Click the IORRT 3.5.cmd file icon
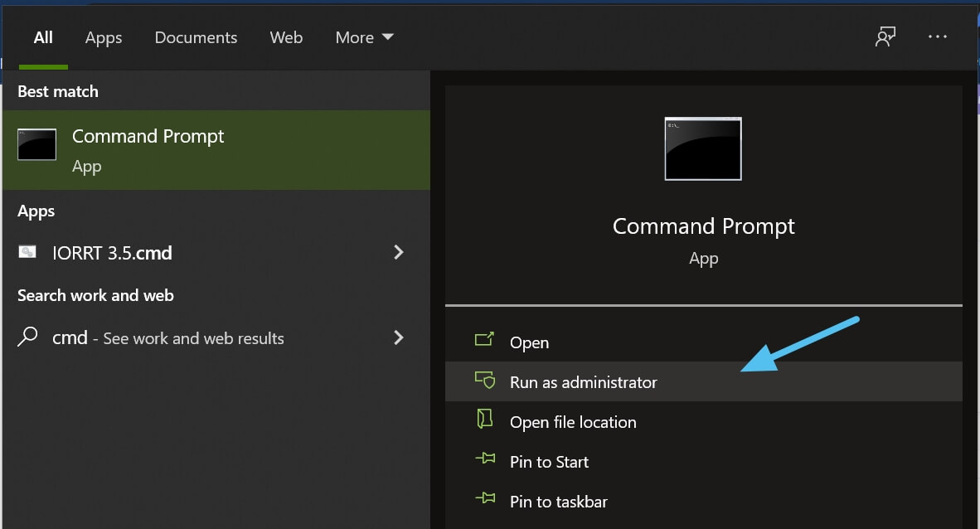 pos(27,252)
